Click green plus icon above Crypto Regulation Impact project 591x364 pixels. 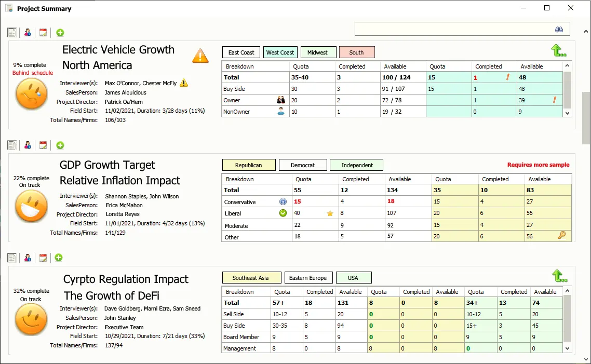pyautogui.click(x=58, y=258)
